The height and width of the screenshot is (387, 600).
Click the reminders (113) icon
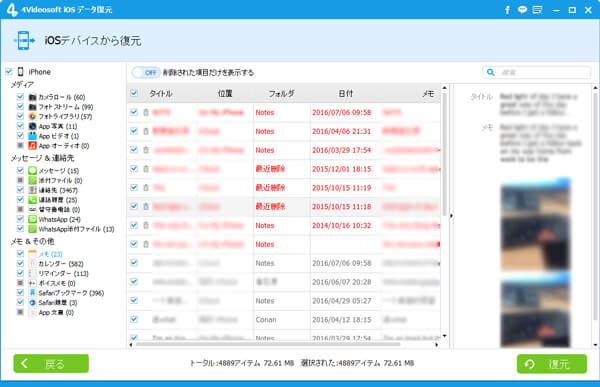click(x=33, y=273)
